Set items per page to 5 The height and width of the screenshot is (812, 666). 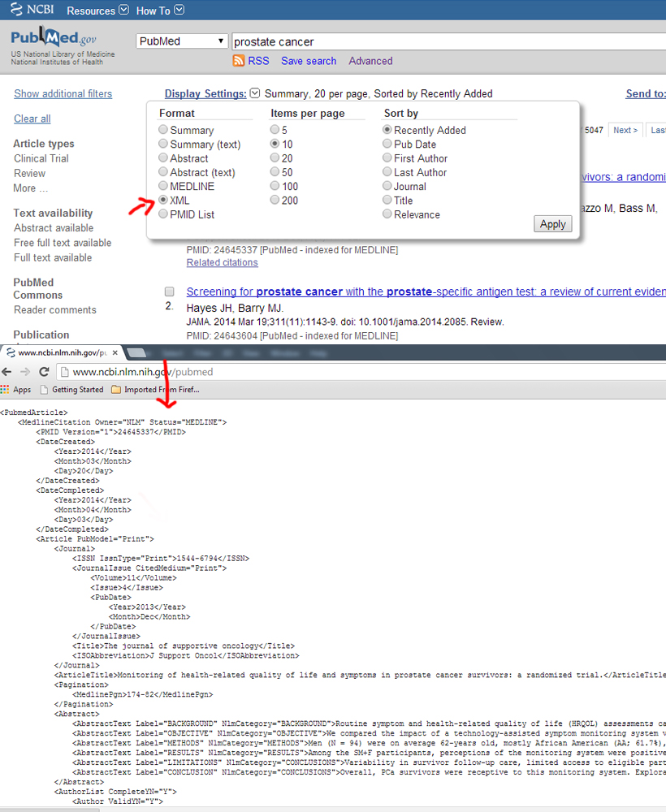[x=275, y=129]
